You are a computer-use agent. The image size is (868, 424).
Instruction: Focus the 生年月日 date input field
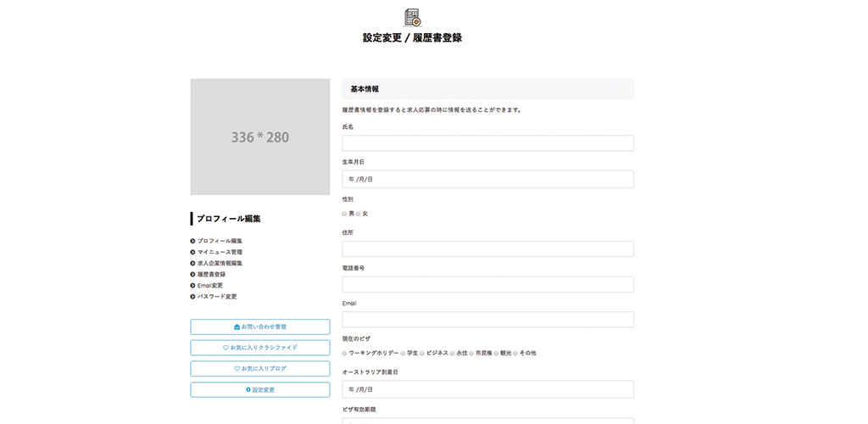click(x=487, y=179)
